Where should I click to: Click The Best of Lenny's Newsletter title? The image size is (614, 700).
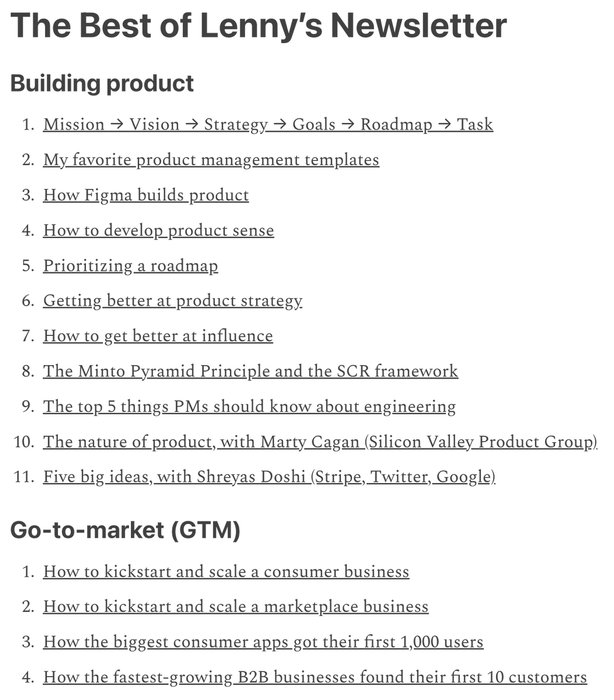coord(258,26)
